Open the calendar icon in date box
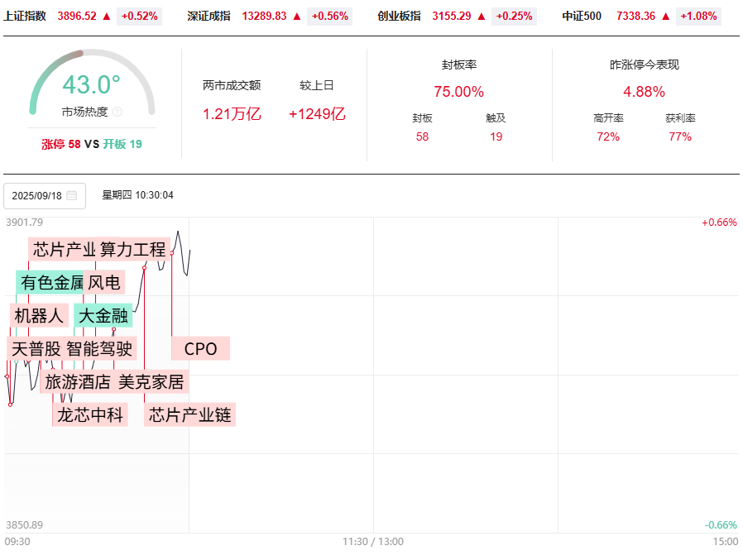The height and width of the screenshot is (560, 743). pyautogui.click(x=71, y=196)
